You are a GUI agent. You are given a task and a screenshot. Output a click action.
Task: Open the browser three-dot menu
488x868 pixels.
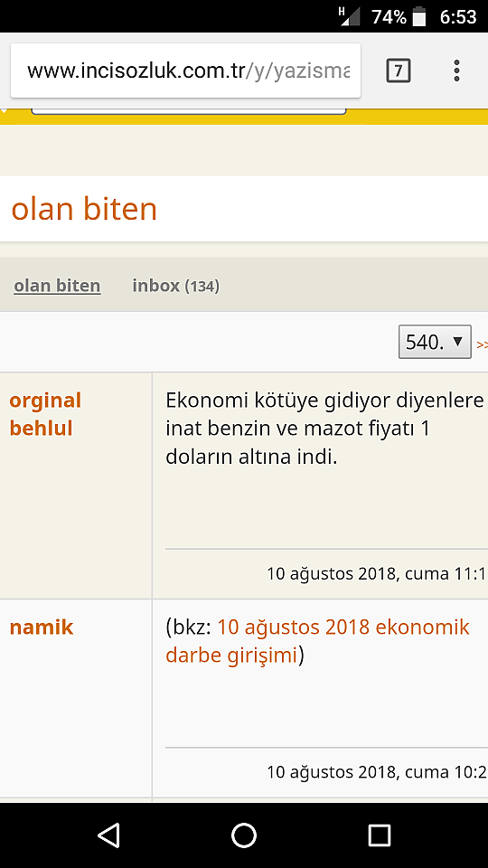tap(456, 71)
